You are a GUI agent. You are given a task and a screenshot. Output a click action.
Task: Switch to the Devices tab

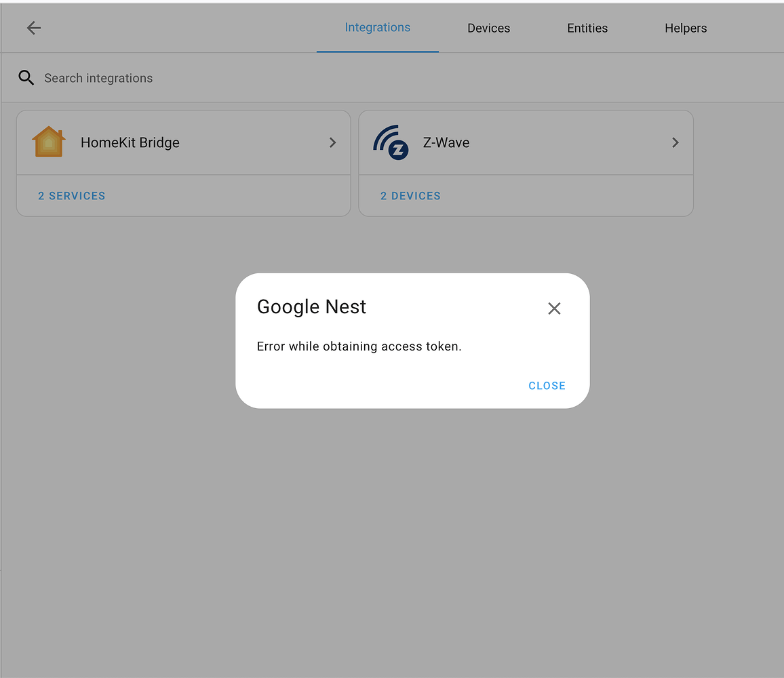pyautogui.click(x=488, y=28)
